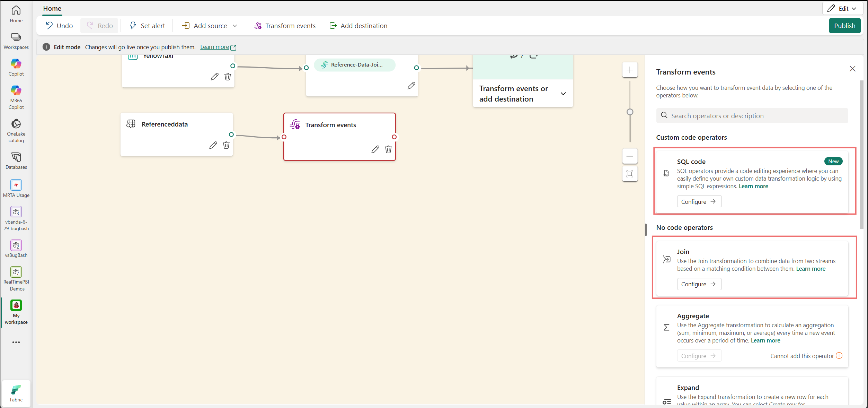Expand Transform events or add destination chevron
The image size is (868, 408).
click(x=563, y=94)
